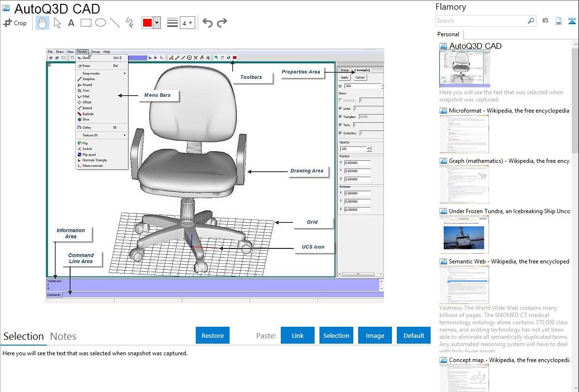Viewport: 579px width, 392px height.
Task: Expand the Texture UV submenu
Action: point(101,135)
